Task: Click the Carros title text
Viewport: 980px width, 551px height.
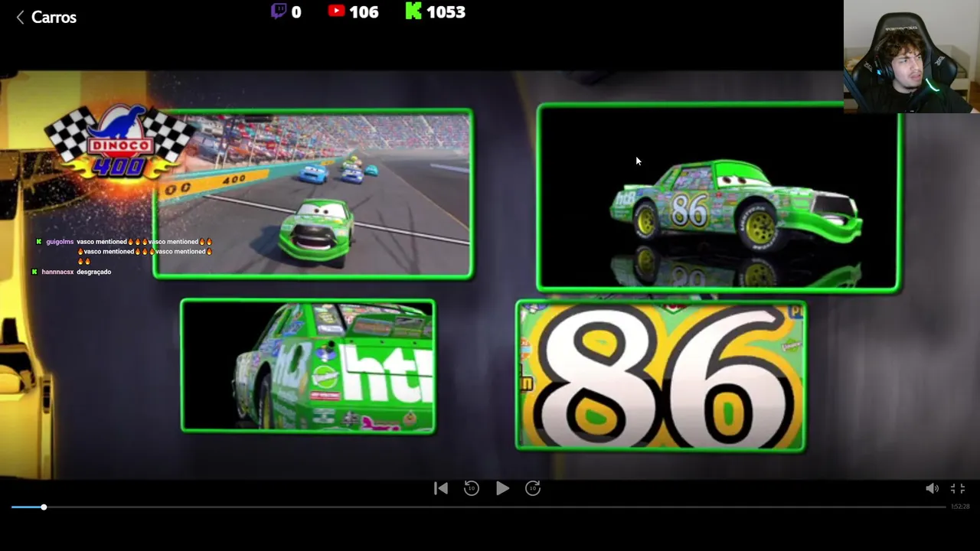Action: (54, 17)
